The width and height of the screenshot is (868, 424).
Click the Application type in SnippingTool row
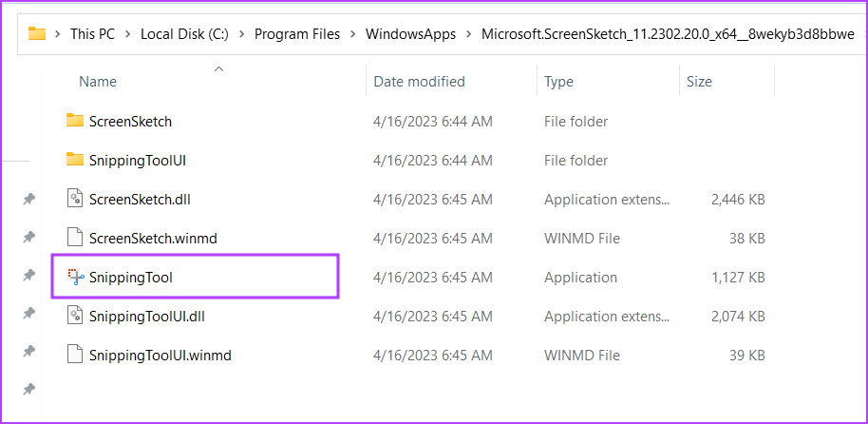[580, 278]
